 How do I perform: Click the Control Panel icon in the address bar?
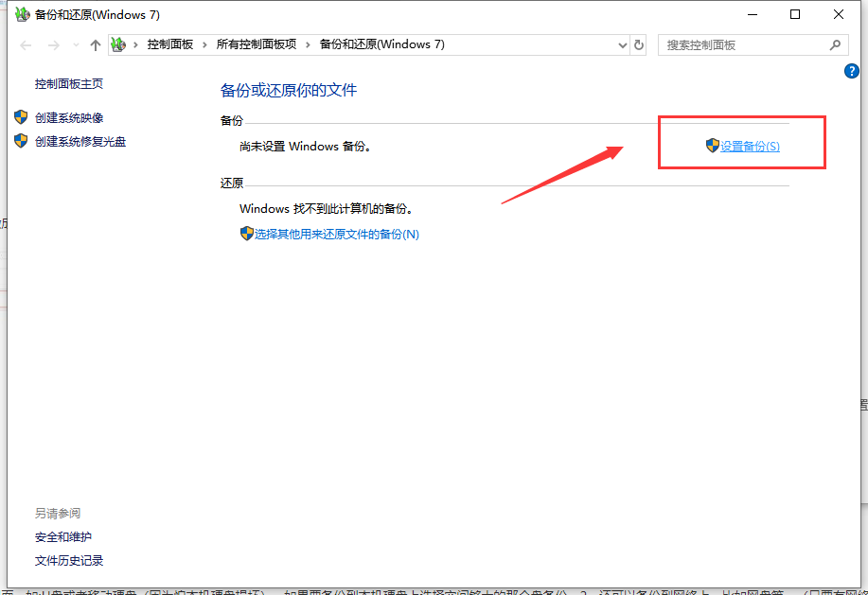pos(117,44)
